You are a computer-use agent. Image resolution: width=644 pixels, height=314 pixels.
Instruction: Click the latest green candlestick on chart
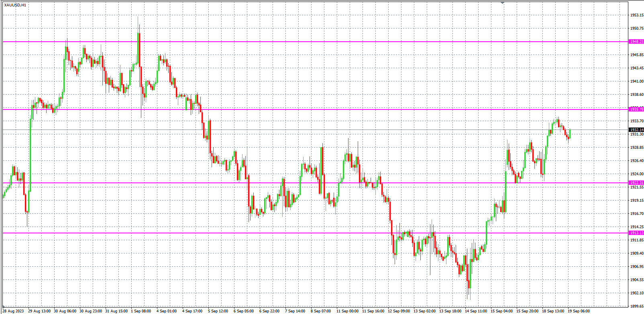coord(570,134)
